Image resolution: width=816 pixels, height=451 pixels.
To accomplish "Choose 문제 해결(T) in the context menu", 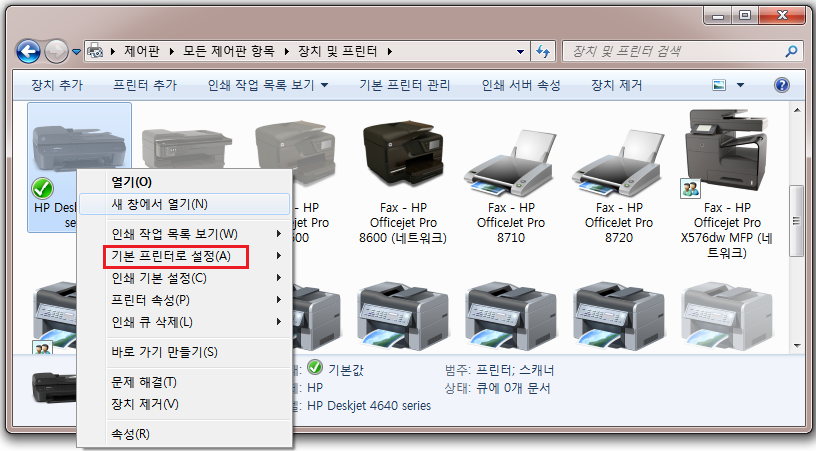I will click(184, 382).
